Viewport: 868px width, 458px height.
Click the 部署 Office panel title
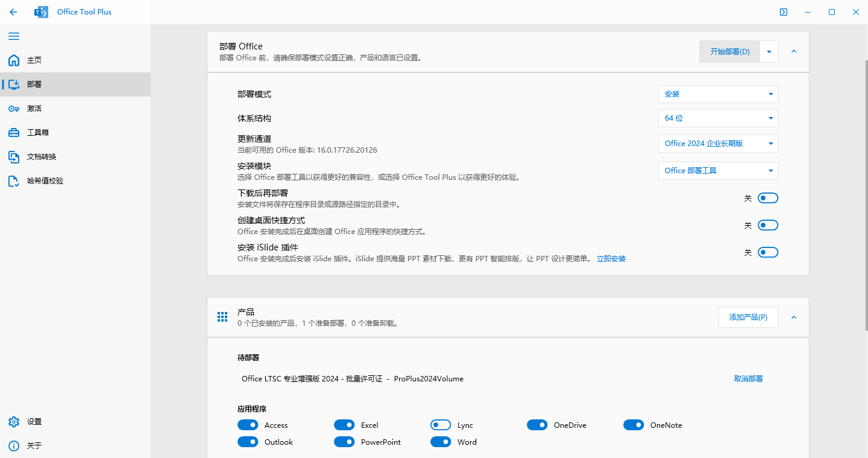coord(241,46)
